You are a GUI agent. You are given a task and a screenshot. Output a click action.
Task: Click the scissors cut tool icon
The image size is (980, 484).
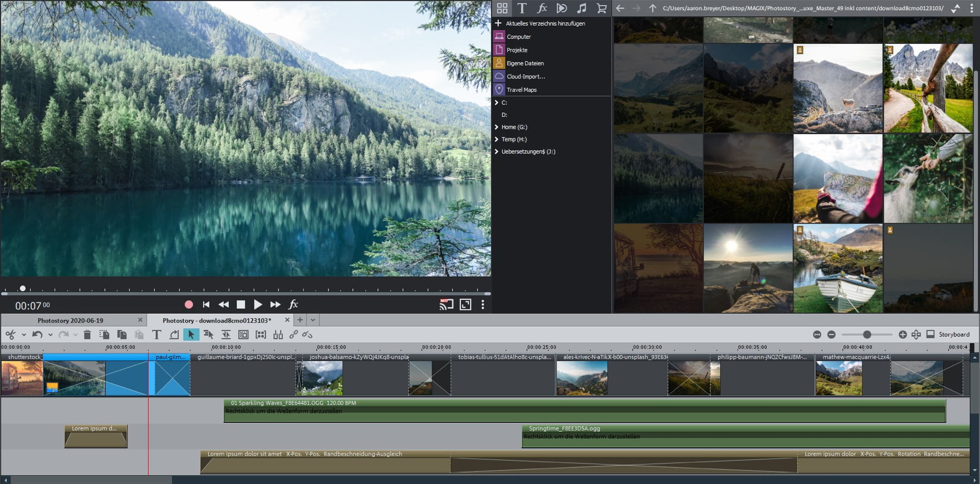(x=10, y=334)
